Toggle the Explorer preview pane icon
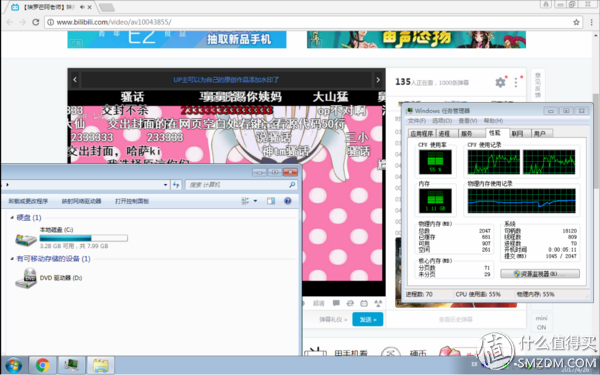Viewport: 600px width, 375px height. [271, 201]
